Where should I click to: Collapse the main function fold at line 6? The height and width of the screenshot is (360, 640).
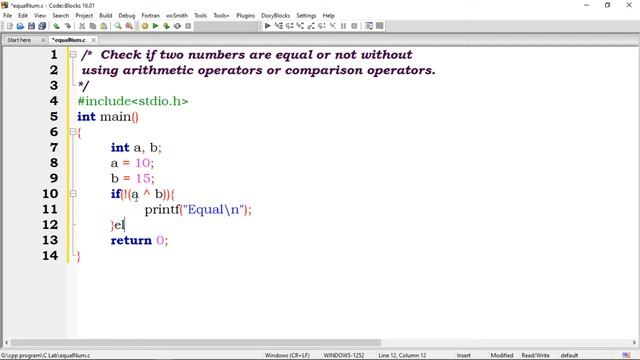click(x=73, y=132)
